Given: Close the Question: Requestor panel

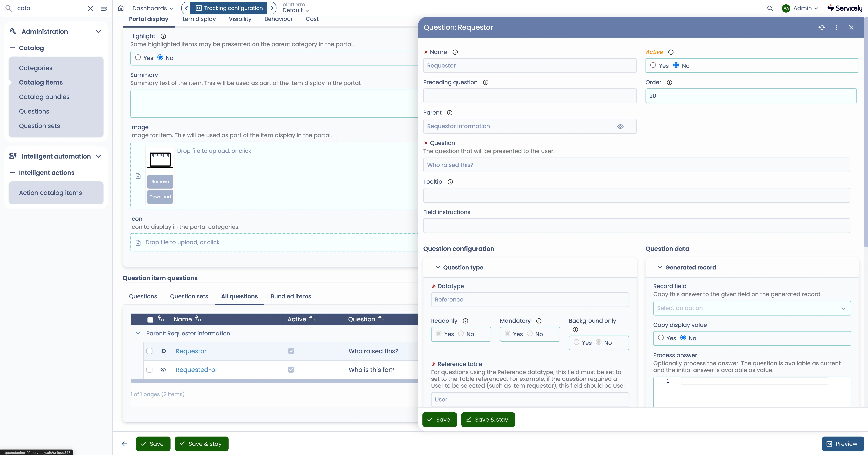Looking at the screenshot, I should pos(851,27).
